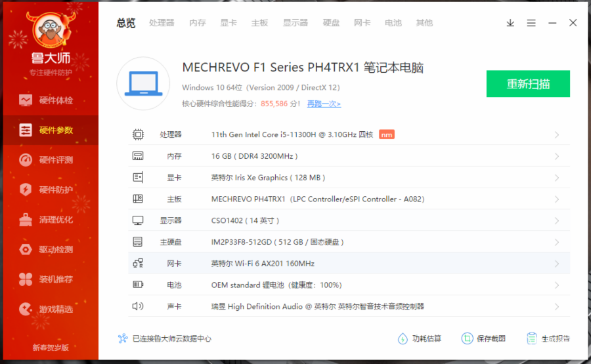Viewport: 591px width, 364px height.
Task: Click the 电池 battery icon
Action: click(x=138, y=285)
